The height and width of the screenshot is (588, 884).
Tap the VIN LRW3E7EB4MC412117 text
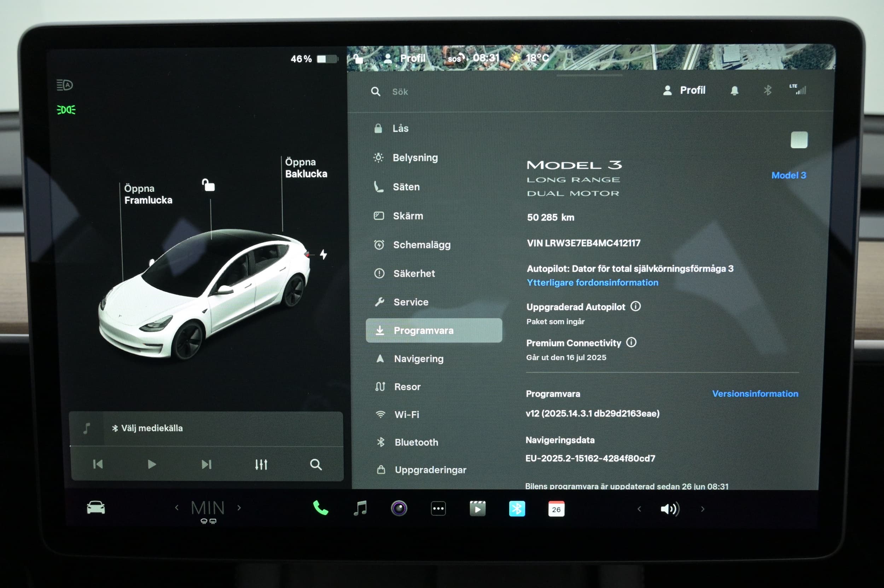[583, 243]
